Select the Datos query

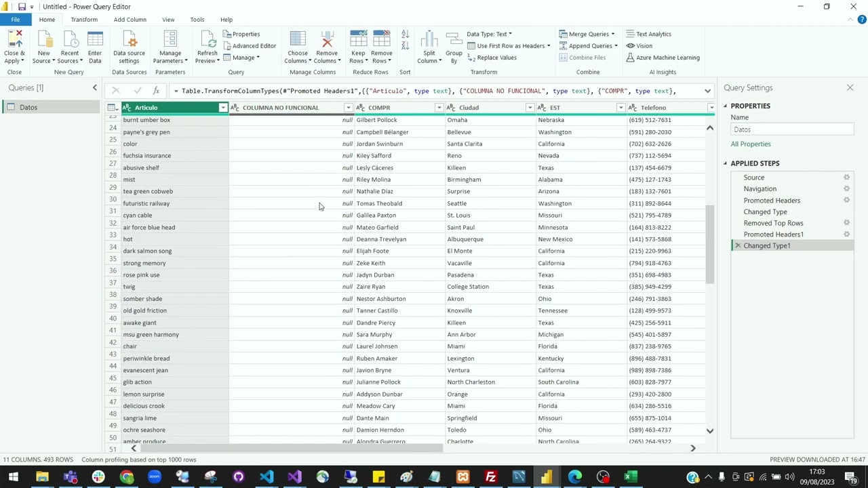click(51, 107)
